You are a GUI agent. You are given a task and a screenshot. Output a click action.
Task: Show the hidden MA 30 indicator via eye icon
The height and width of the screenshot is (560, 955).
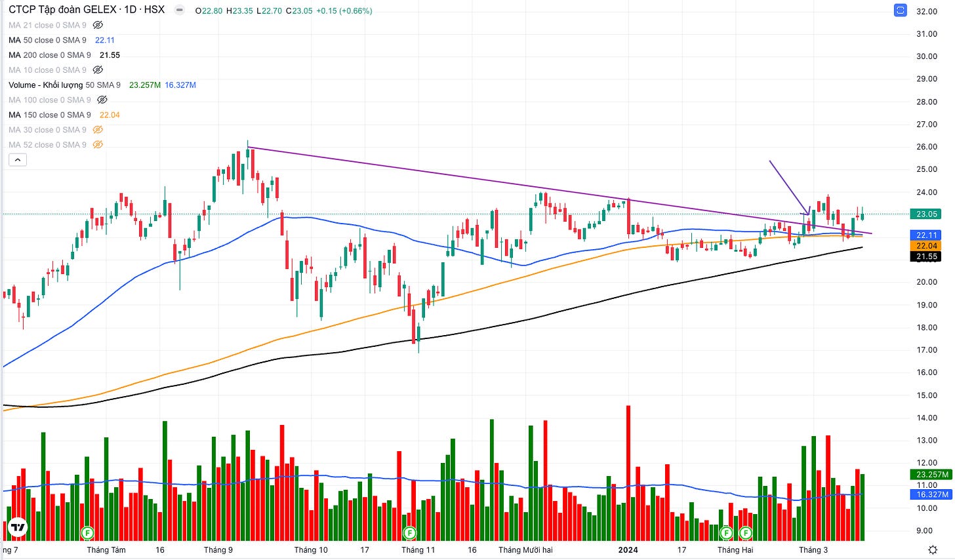point(98,130)
